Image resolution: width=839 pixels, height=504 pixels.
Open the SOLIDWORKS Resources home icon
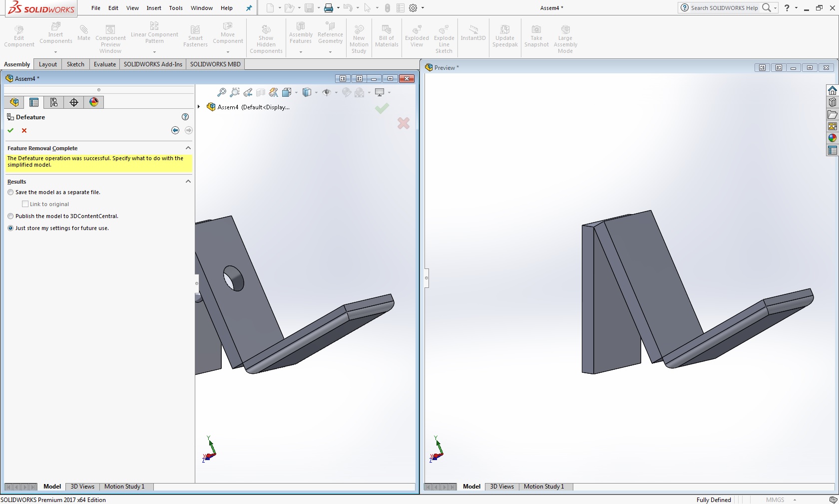pyautogui.click(x=832, y=90)
